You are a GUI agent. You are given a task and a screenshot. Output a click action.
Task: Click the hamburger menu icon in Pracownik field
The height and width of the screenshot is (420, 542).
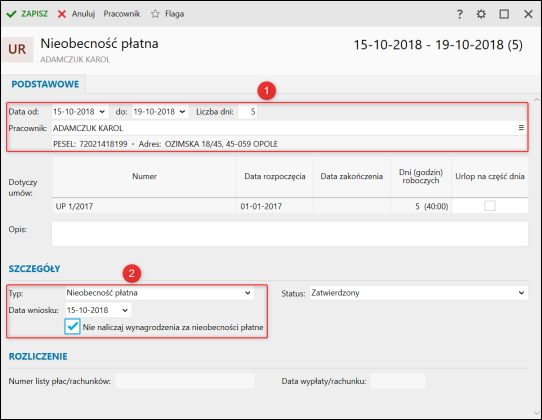[x=521, y=128]
